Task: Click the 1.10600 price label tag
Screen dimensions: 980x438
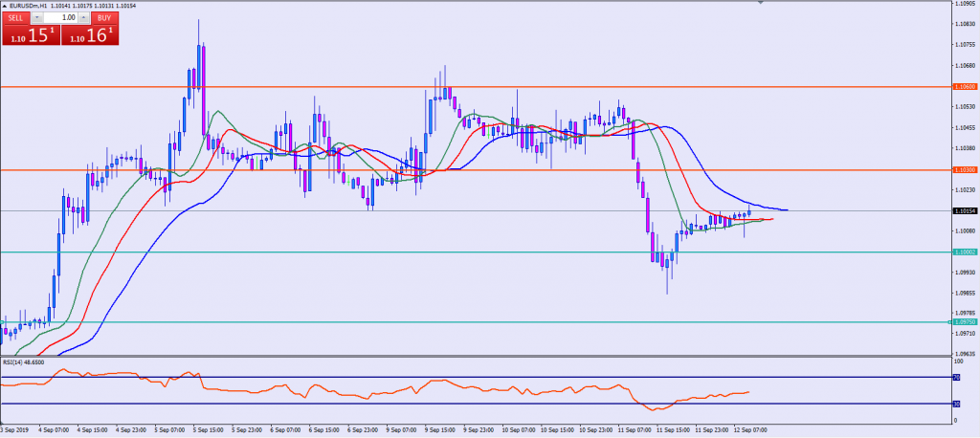Action: tap(965, 87)
